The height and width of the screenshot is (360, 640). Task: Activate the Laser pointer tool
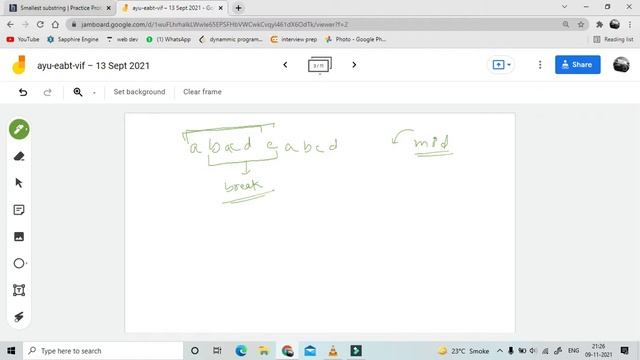19,317
